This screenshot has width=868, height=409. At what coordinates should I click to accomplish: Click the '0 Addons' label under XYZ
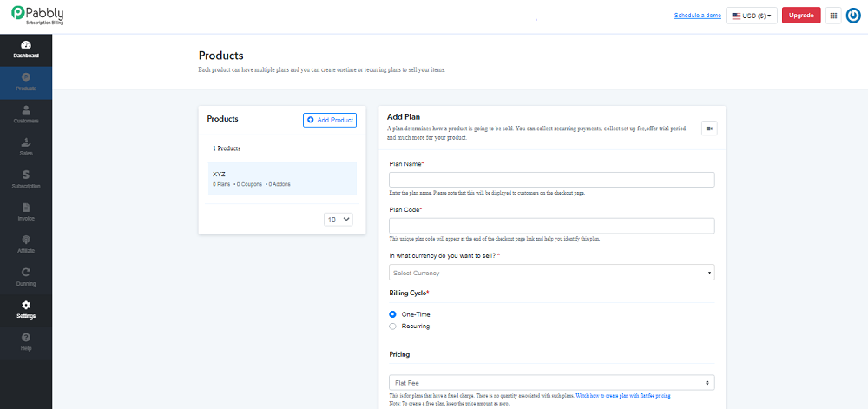coord(279,184)
